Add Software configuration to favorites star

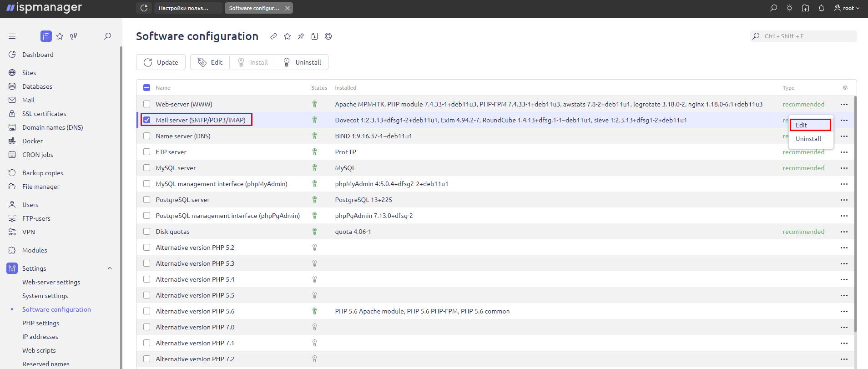coord(287,36)
